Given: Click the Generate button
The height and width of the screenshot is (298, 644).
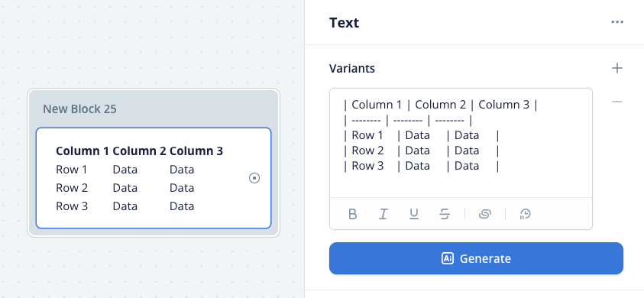Looking at the screenshot, I should (476, 258).
